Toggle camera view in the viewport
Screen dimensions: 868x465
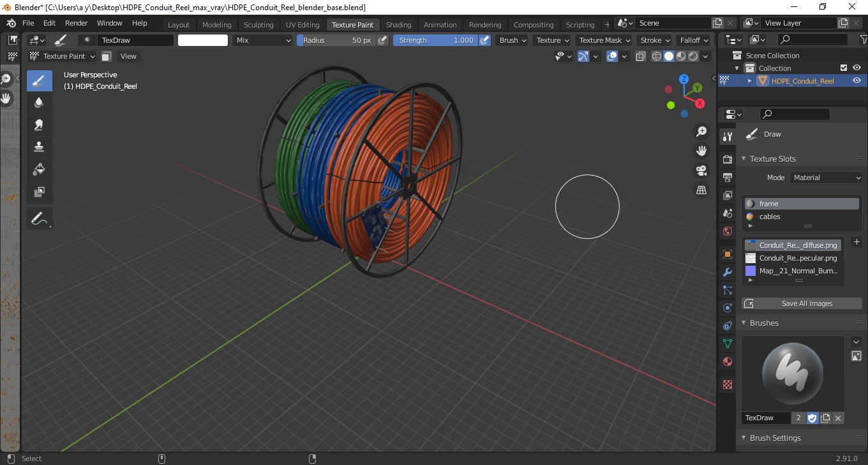[x=701, y=171]
